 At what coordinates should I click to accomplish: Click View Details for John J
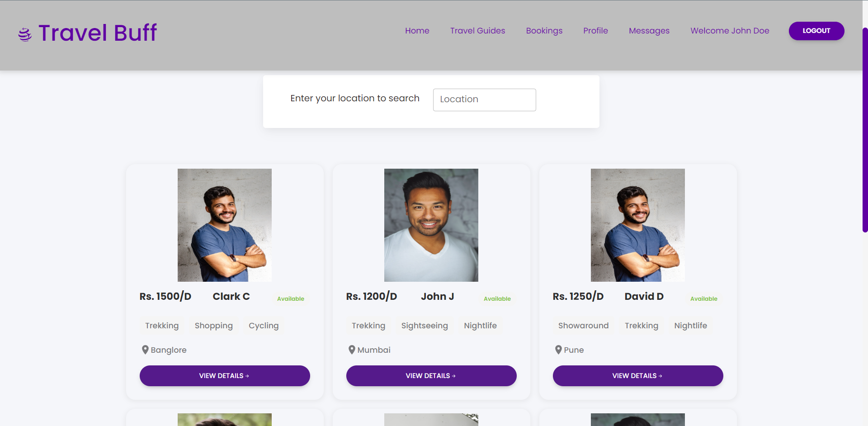pos(431,375)
